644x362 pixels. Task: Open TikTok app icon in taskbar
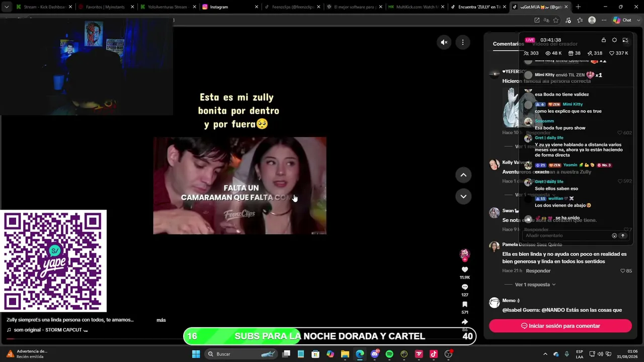click(x=434, y=354)
